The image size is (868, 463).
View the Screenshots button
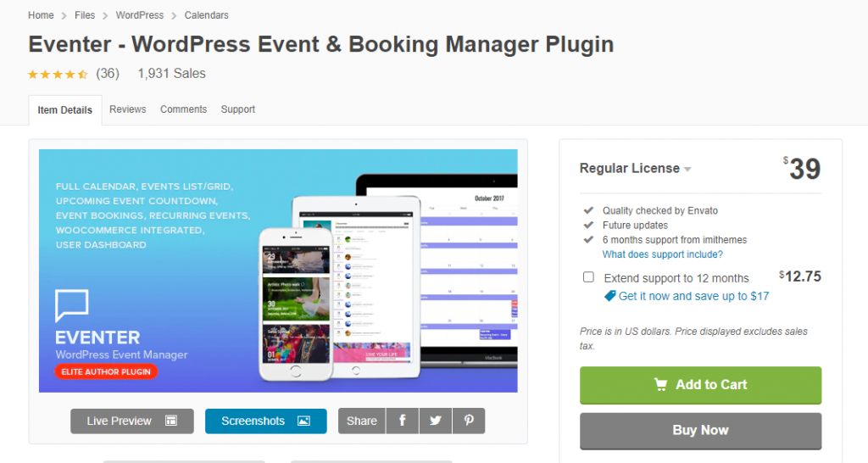tap(265, 421)
